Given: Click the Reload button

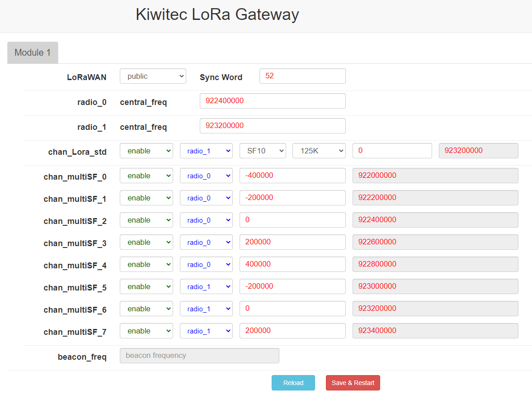Looking at the screenshot, I should (293, 383).
